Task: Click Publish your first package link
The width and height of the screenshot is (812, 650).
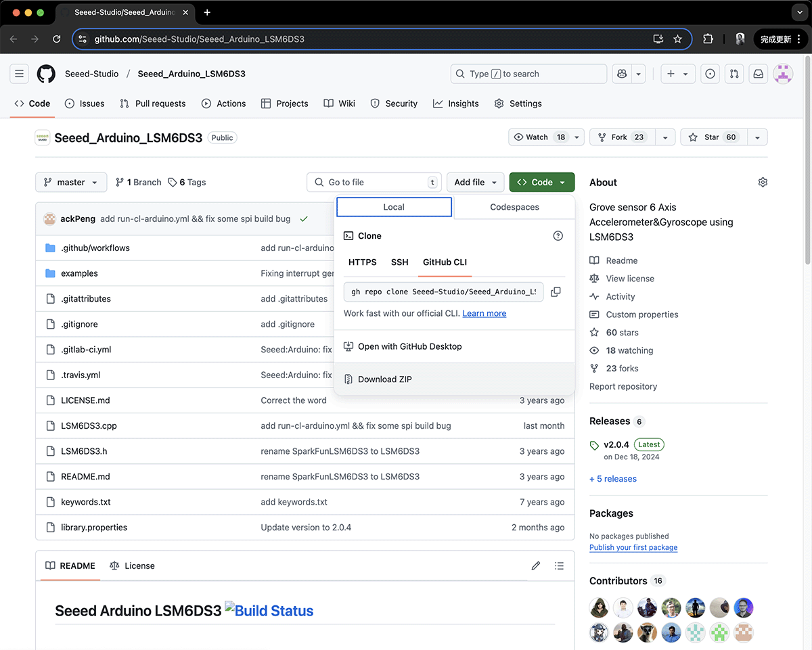Action: (x=633, y=547)
